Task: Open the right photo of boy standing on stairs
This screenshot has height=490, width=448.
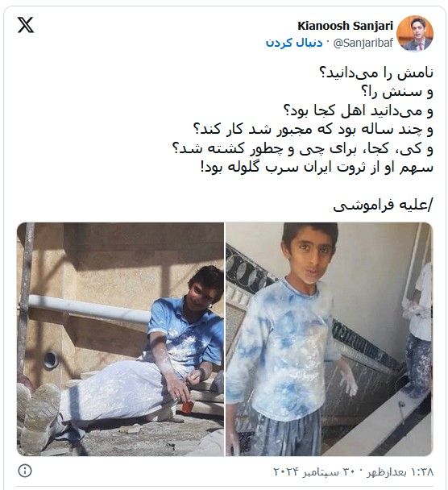Action: tap(329, 339)
